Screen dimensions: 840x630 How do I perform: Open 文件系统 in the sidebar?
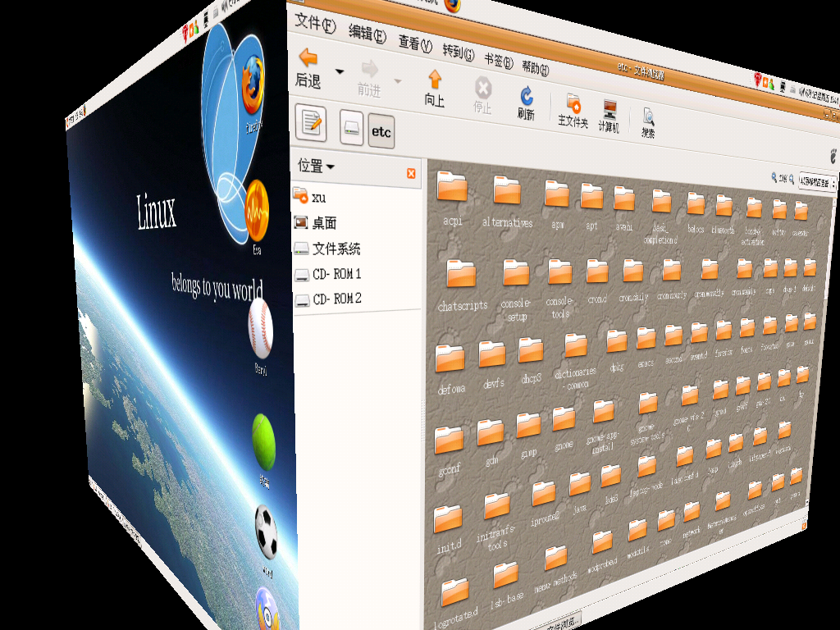pos(327,249)
